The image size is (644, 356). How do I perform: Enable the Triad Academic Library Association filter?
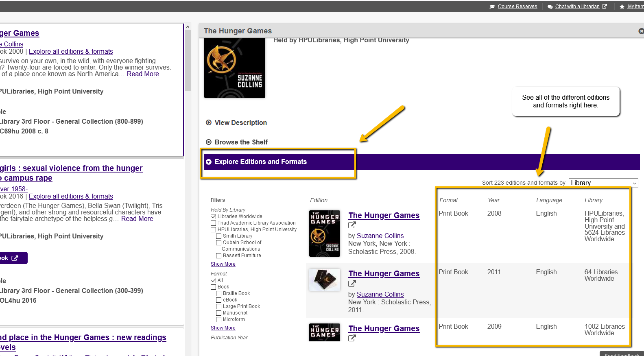(213, 223)
